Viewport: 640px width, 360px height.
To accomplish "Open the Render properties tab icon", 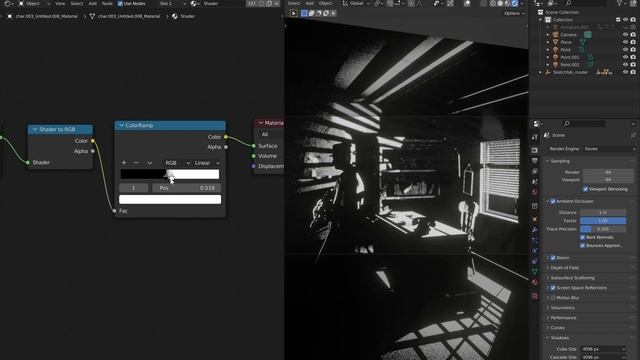I will click(x=535, y=150).
